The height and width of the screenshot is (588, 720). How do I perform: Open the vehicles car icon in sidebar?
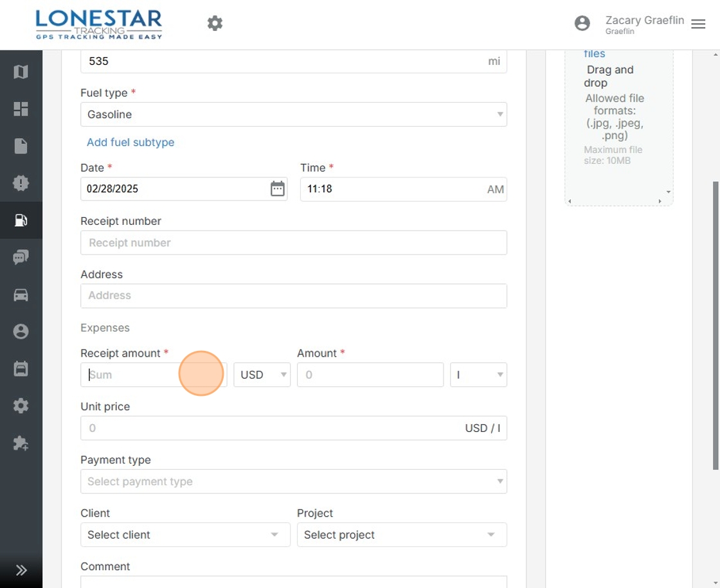pos(21,295)
